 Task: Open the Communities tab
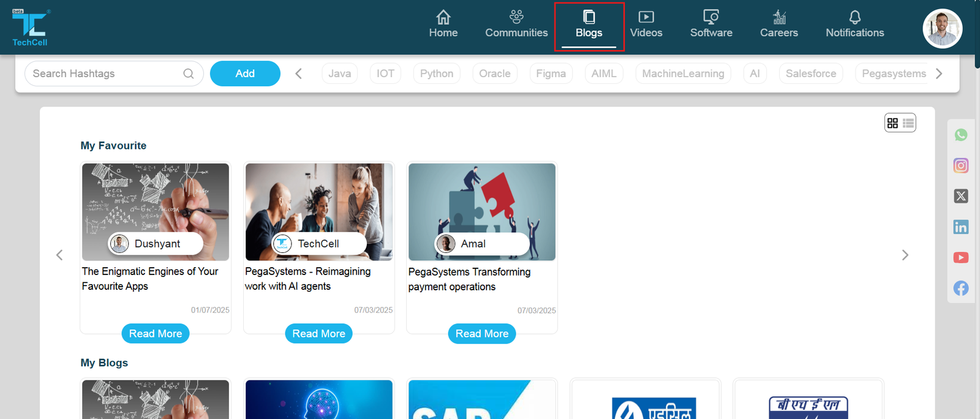(516, 25)
